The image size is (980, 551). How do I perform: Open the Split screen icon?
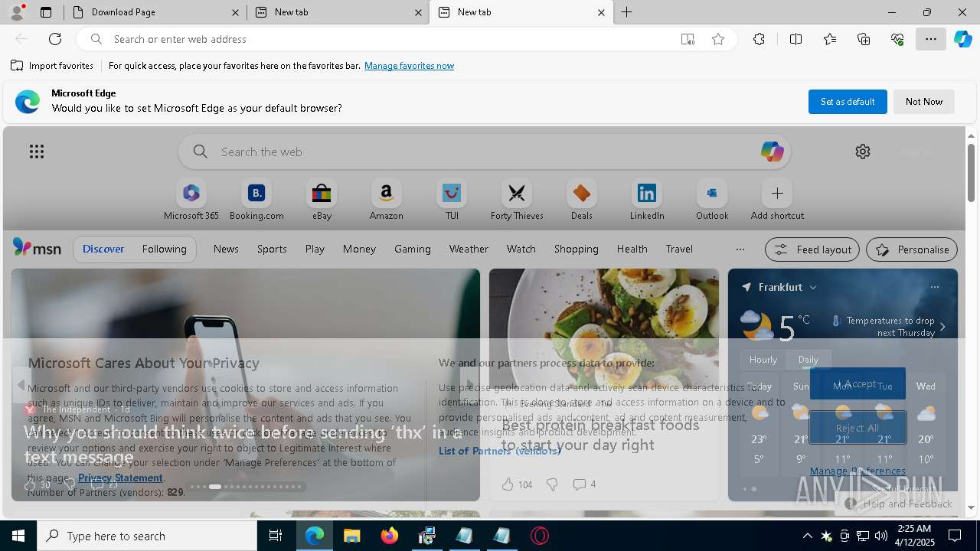tap(795, 39)
